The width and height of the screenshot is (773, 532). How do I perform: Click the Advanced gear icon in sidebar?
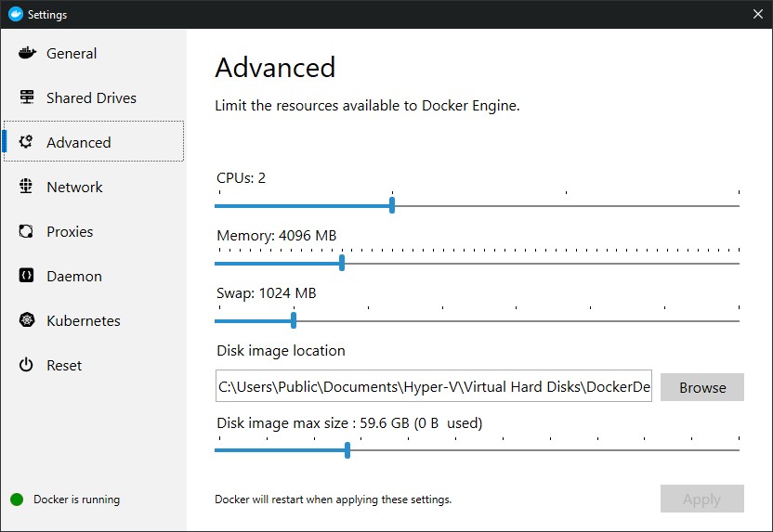26,142
